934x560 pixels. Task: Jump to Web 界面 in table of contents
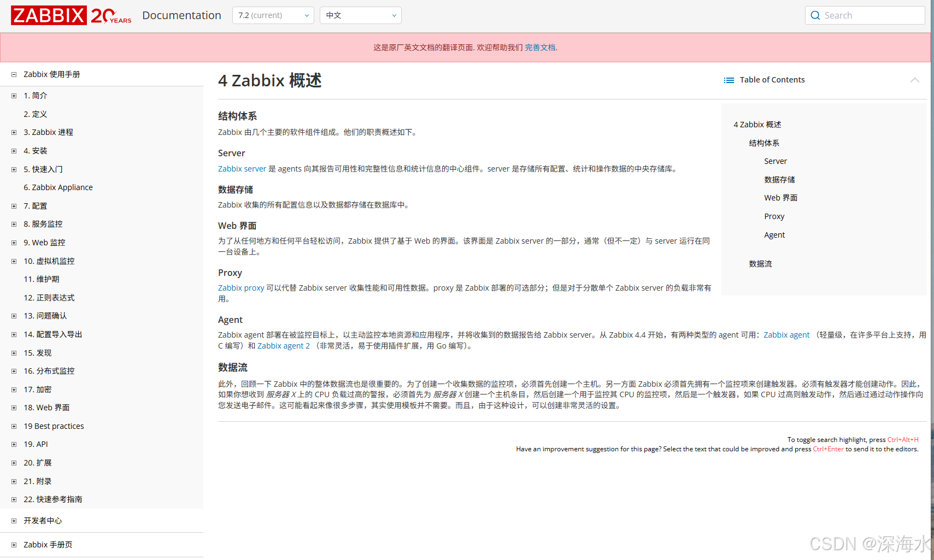pos(780,198)
